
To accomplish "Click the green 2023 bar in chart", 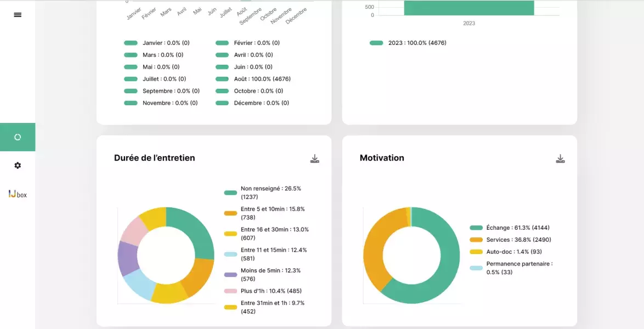I will coord(469,8).
